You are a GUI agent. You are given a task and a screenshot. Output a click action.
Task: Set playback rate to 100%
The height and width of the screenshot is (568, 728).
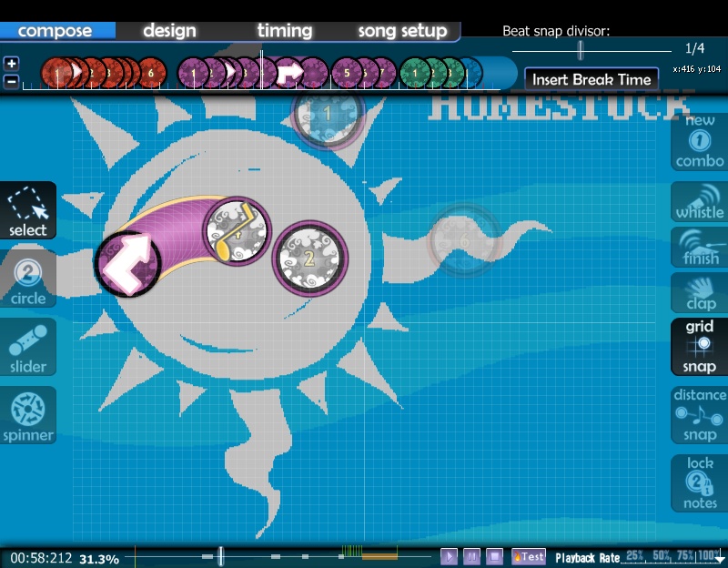[709, 555]
